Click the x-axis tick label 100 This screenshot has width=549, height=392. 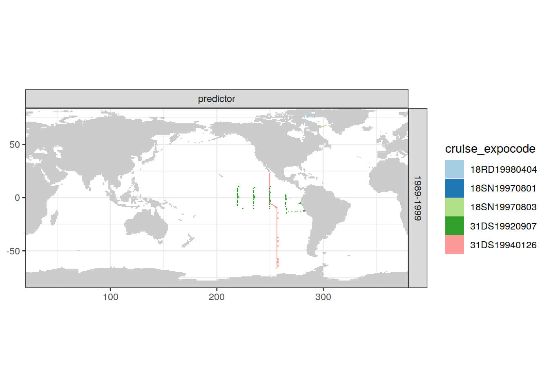[x=110, y=297]
